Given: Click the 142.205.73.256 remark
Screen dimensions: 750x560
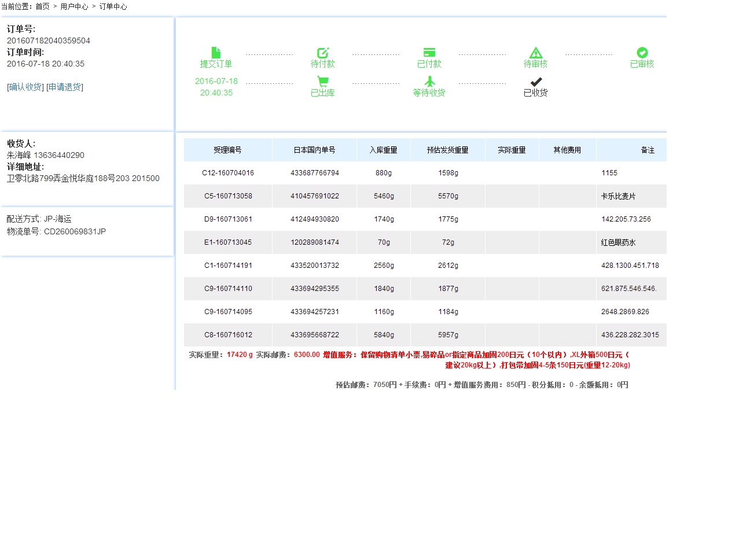Looking at the screenshot, I should pos(626,219).
